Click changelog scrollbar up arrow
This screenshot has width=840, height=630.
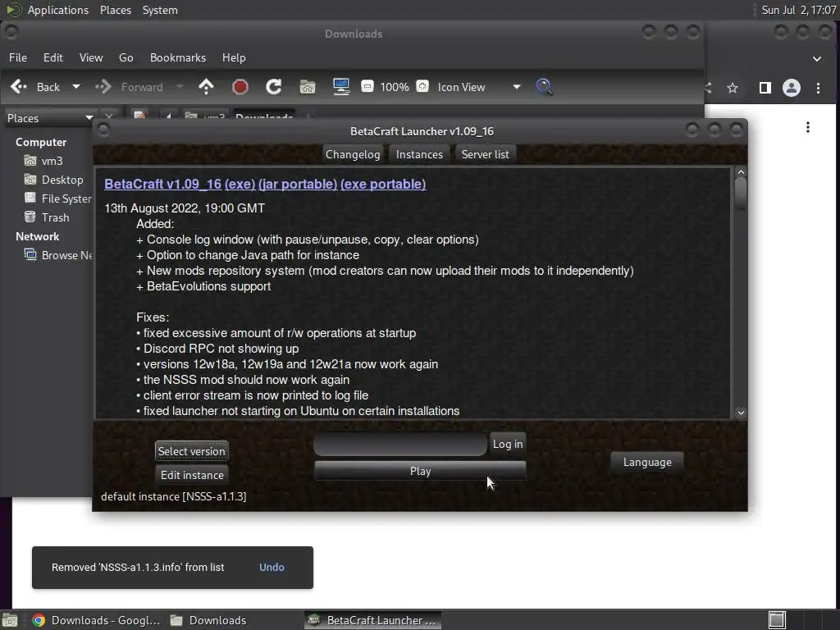[741, 172]
